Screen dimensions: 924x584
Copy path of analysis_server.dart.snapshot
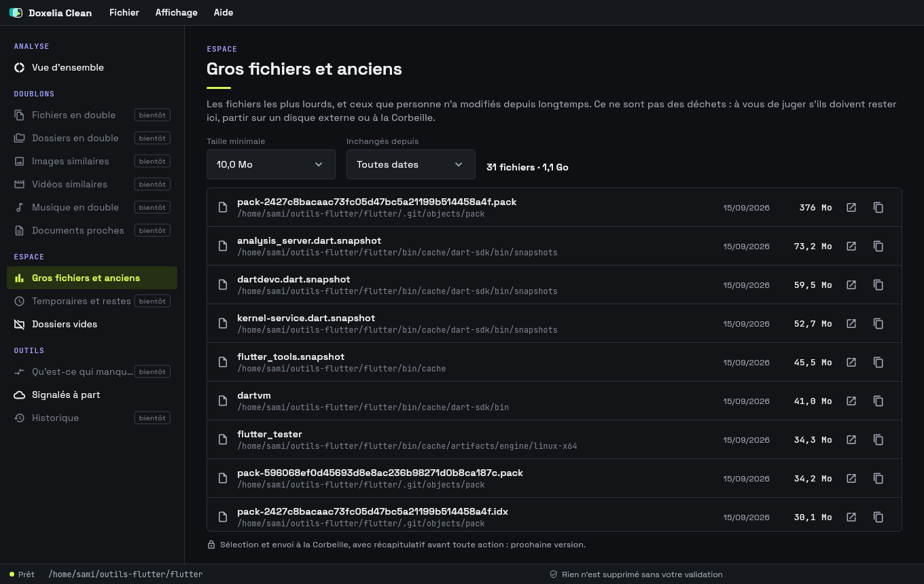point(878,246)
